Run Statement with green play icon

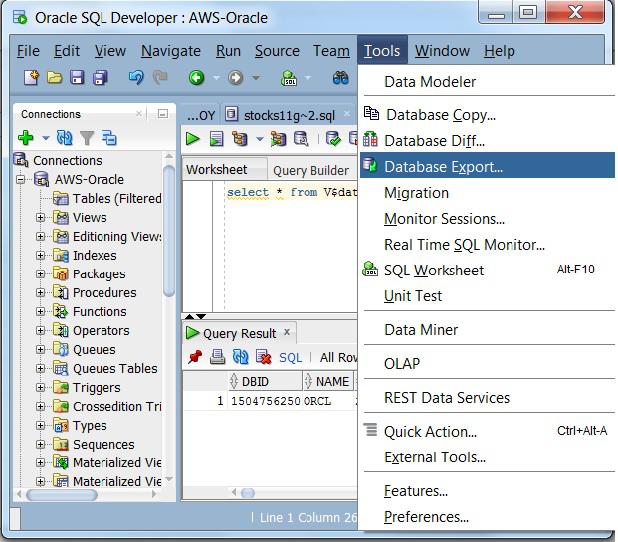[192, 139]
